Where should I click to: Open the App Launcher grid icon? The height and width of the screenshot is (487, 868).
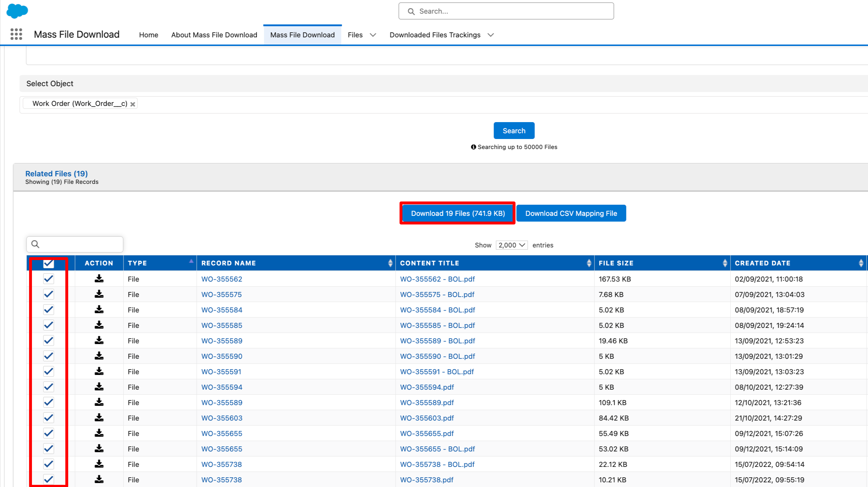[x=16, y=34]
